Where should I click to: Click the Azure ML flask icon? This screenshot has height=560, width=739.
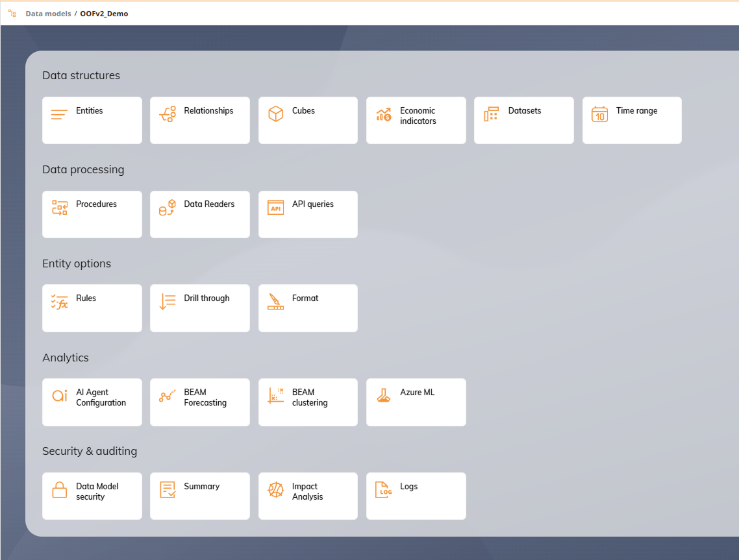click(384, 395)
